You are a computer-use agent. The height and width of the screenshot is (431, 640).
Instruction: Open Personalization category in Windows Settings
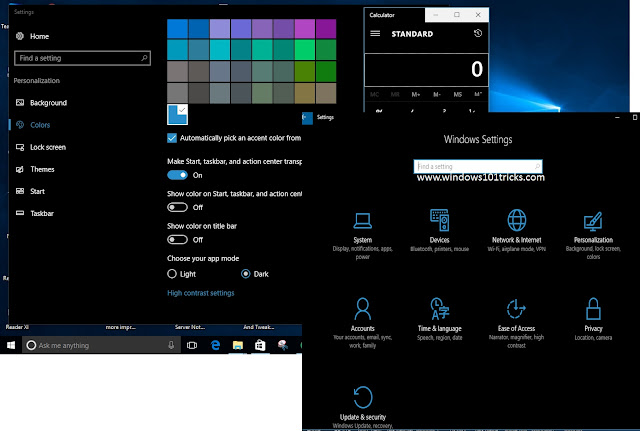[x=593, y=235]
